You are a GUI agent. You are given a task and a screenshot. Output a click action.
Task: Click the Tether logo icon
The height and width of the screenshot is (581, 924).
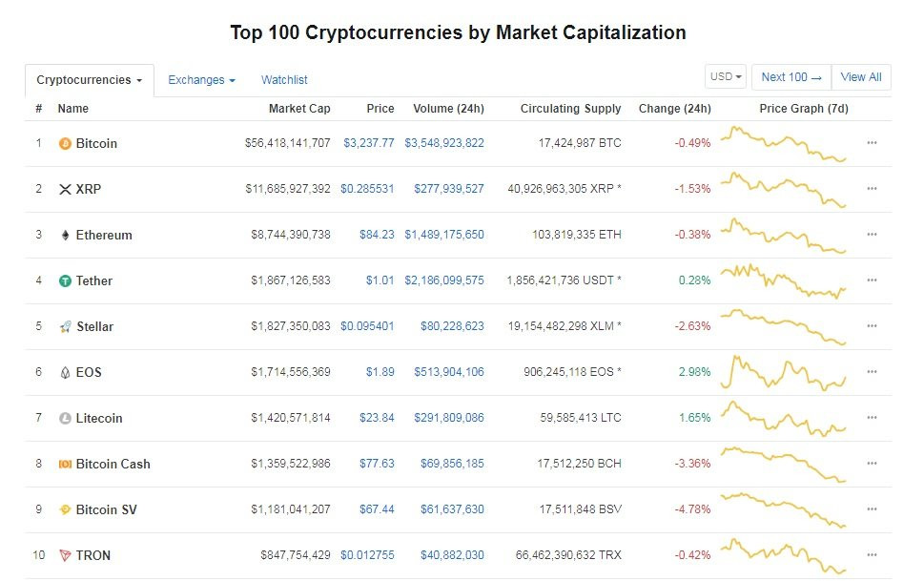65,281
